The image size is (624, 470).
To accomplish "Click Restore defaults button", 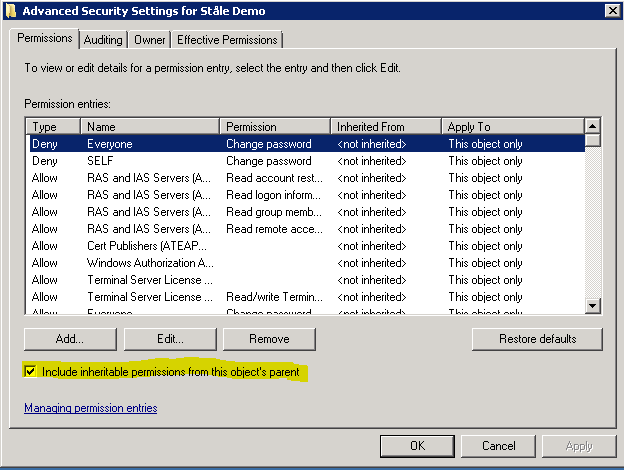I will (x=537, y=339).
